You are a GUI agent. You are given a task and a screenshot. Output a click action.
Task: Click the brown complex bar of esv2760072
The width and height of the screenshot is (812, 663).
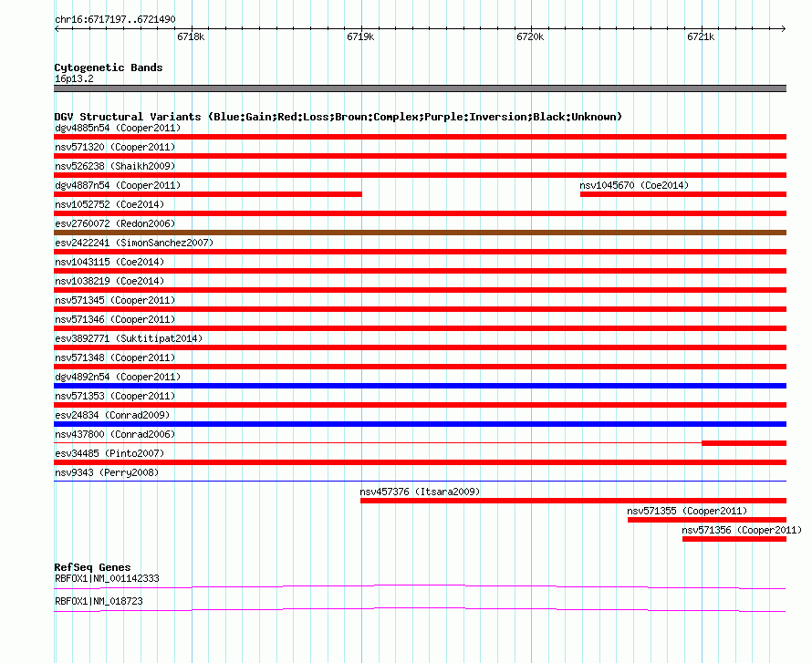coord(420,233)
